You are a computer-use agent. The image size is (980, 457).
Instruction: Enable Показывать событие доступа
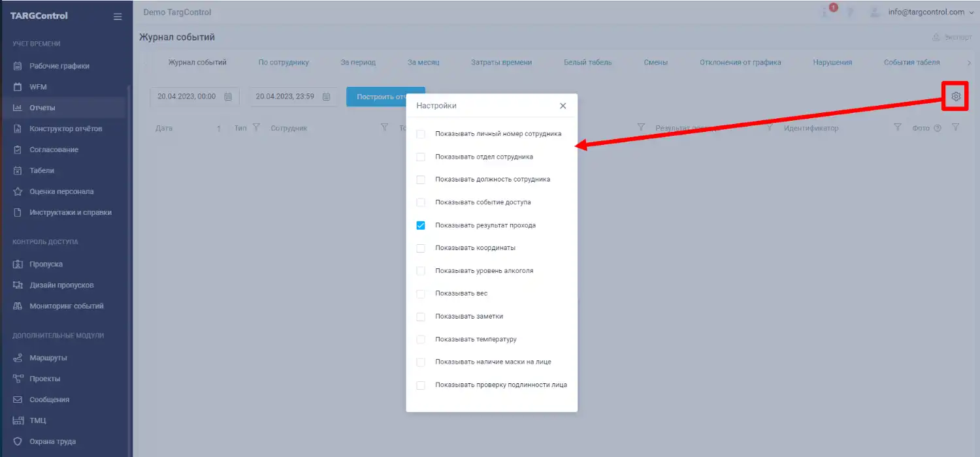[421, 202]
